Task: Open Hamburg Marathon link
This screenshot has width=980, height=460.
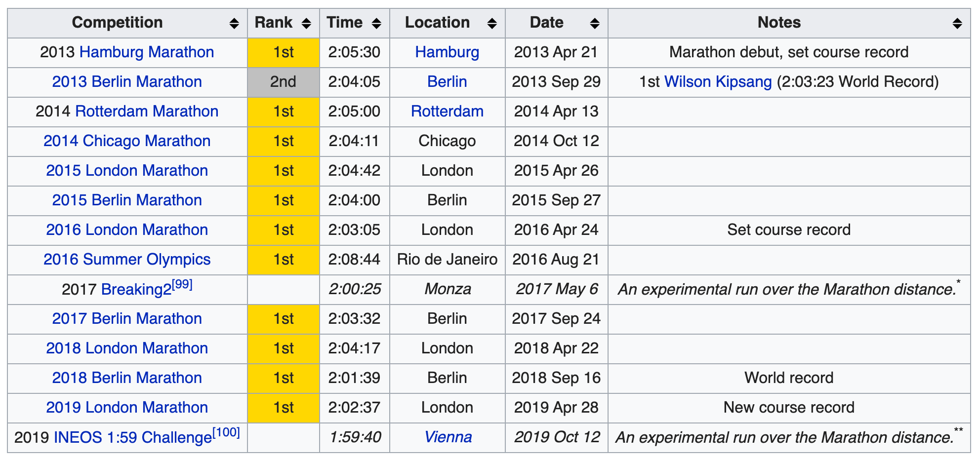Action: click(146, 52)
